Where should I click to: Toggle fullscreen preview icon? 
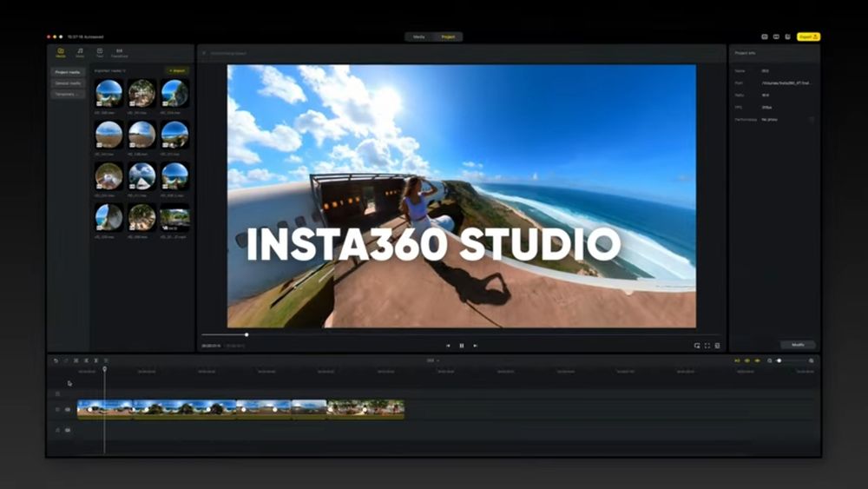pyautogui.click(x=707, y=346)
